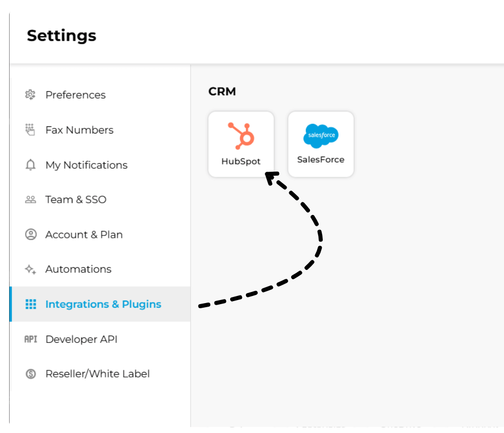
Task: Click the Integrations & Plugins grid icon
Action: click(x=30, y=304)
